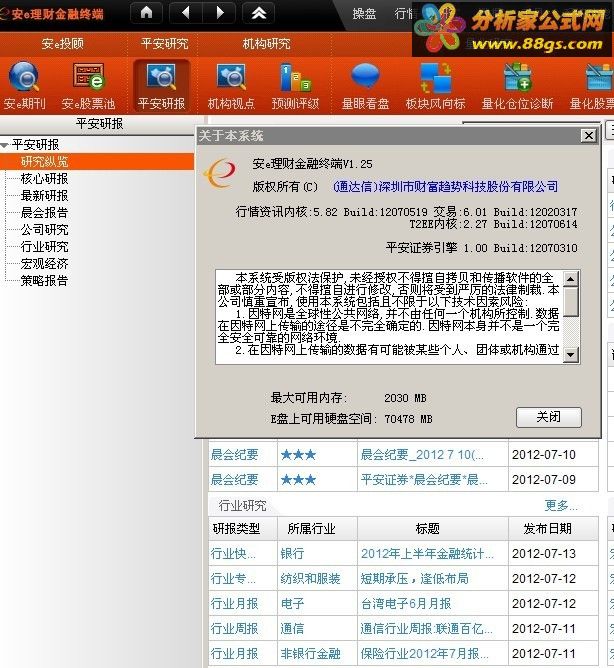Click the 2030 MB memory value
Screen dimensions: 614x668
pos(405,398)
